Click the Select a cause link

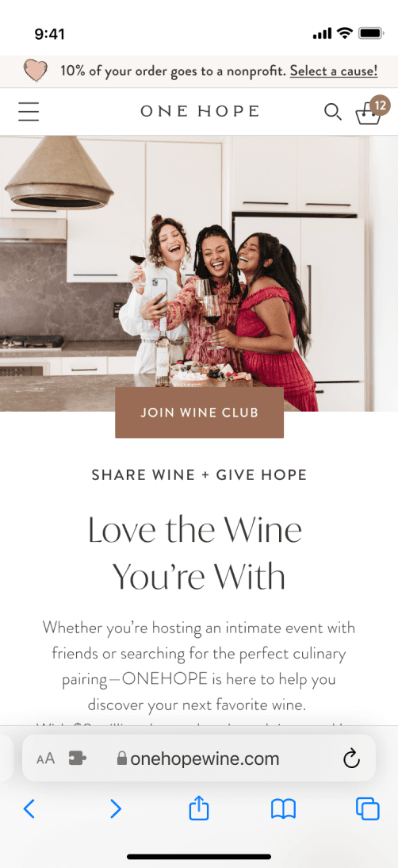(x=334, y=71)
